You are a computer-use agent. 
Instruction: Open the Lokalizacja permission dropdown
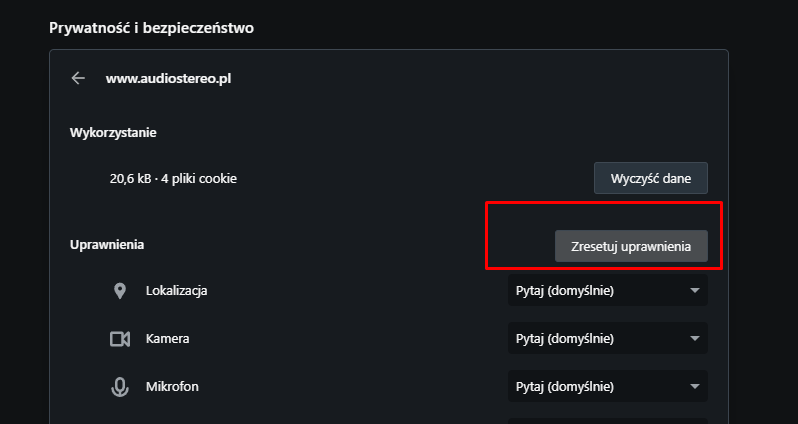608,291
